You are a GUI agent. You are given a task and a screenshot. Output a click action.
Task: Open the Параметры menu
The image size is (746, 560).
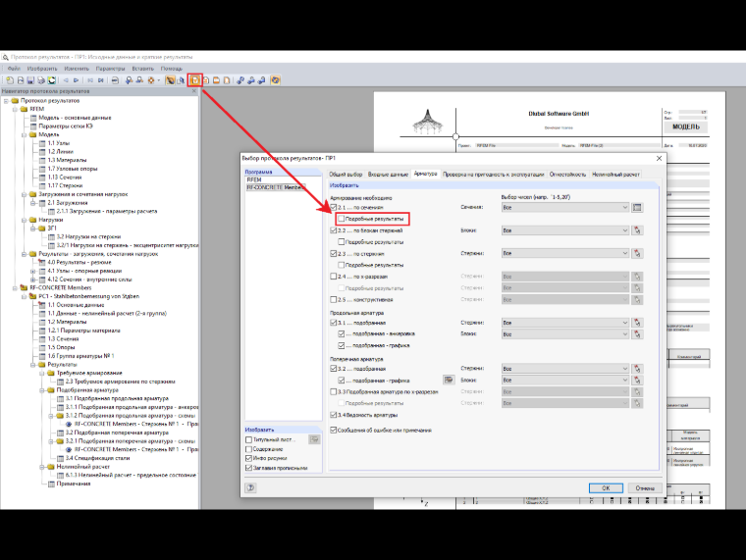tap(110, 69)
